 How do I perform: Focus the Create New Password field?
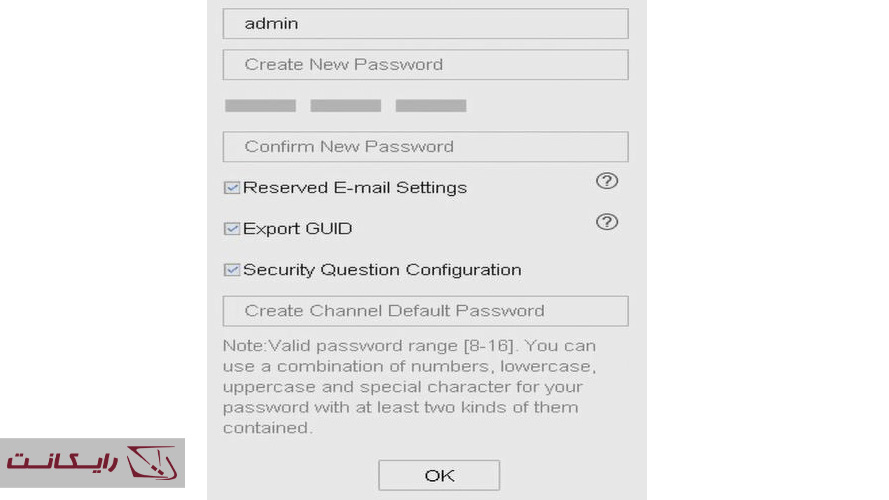425,65
